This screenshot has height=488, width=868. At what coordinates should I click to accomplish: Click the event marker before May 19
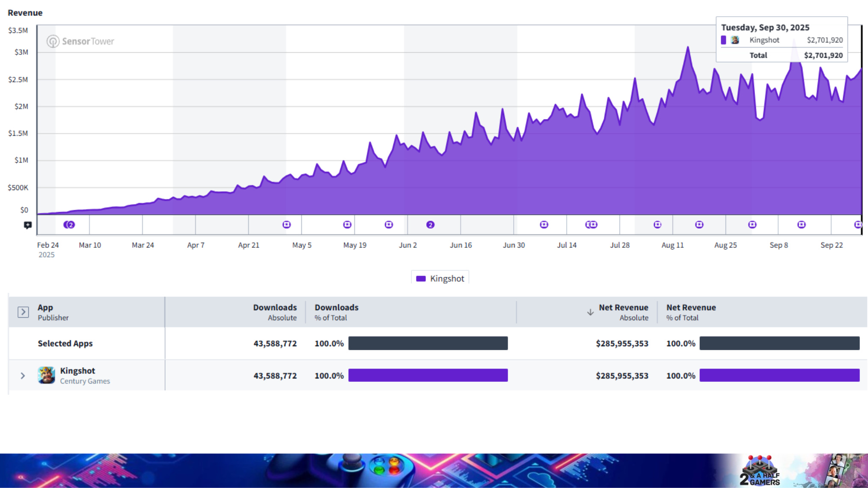click(348, 225)
